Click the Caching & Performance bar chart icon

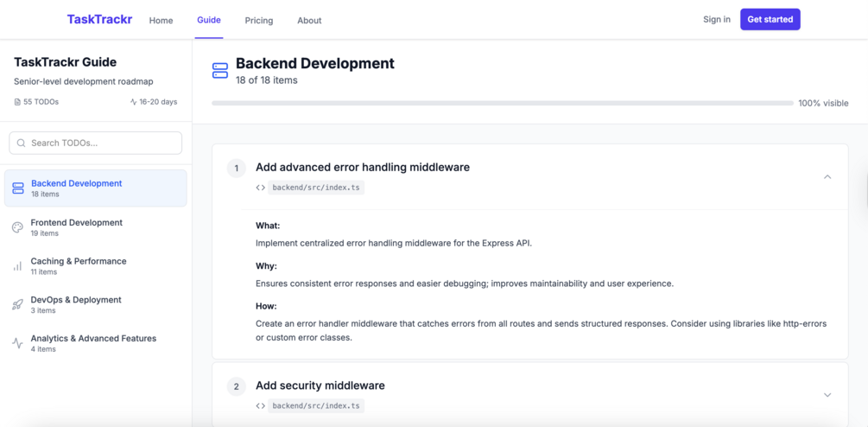click(x=18, y=266)
